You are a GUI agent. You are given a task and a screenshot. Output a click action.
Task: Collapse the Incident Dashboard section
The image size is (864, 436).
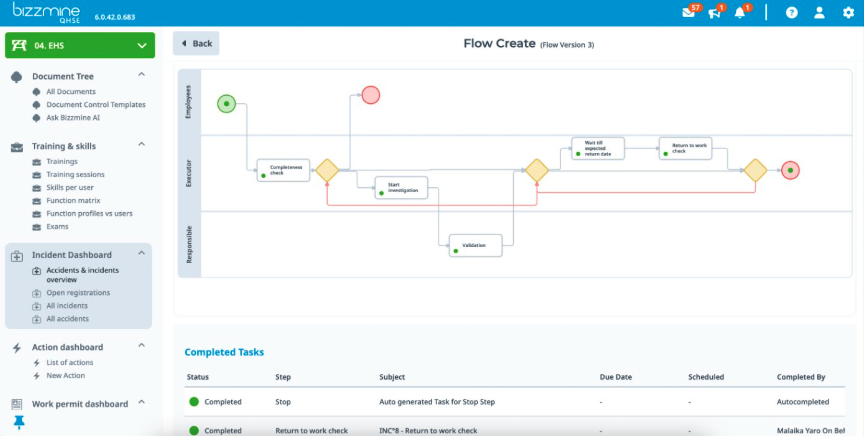pyautogui.click(x=141, y=254)
